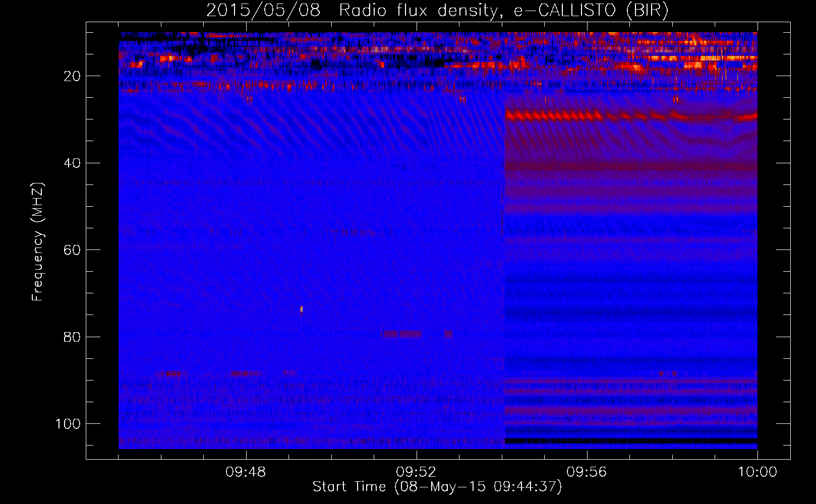The image size is (816, 504).
Task: Click the 09:48 time tick label
Action: 246,472
